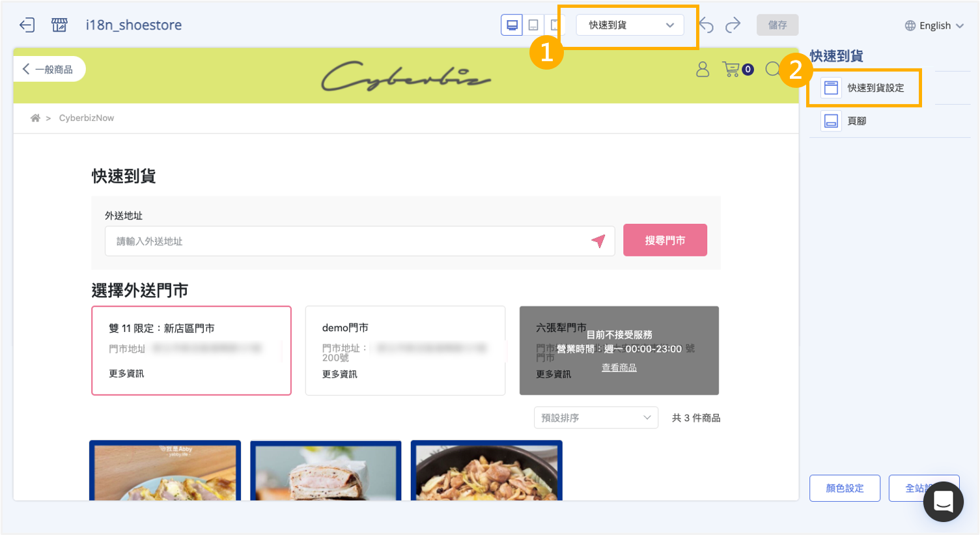Click the Cyberbiz logo
980x535 pixels.
406,76
